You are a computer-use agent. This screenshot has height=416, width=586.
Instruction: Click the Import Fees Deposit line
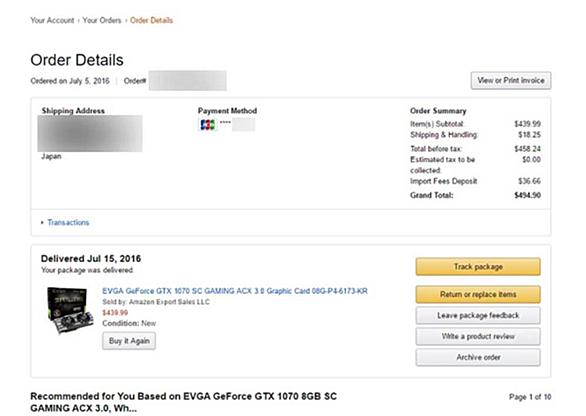click(475, 181)
